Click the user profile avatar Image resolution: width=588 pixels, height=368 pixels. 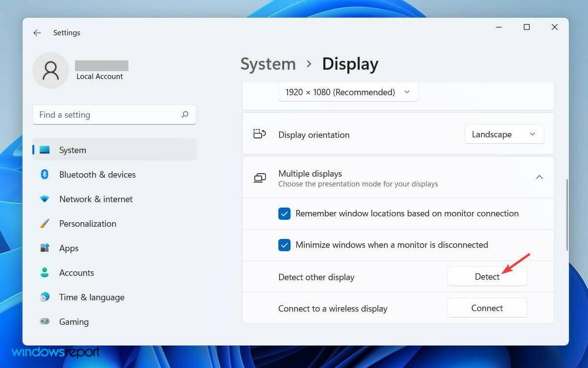point(50,70)
